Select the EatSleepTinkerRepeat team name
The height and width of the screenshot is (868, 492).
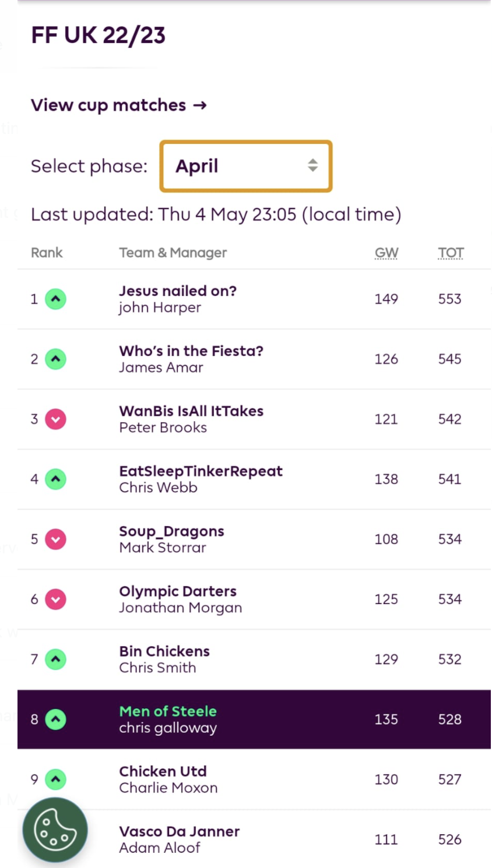tap(201, 471)
